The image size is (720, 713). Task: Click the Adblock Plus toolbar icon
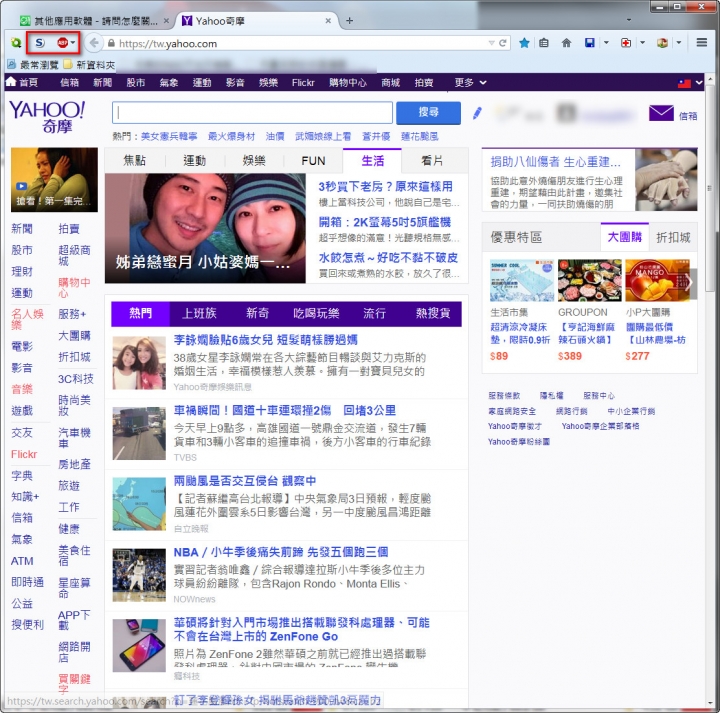coord(62,43)
